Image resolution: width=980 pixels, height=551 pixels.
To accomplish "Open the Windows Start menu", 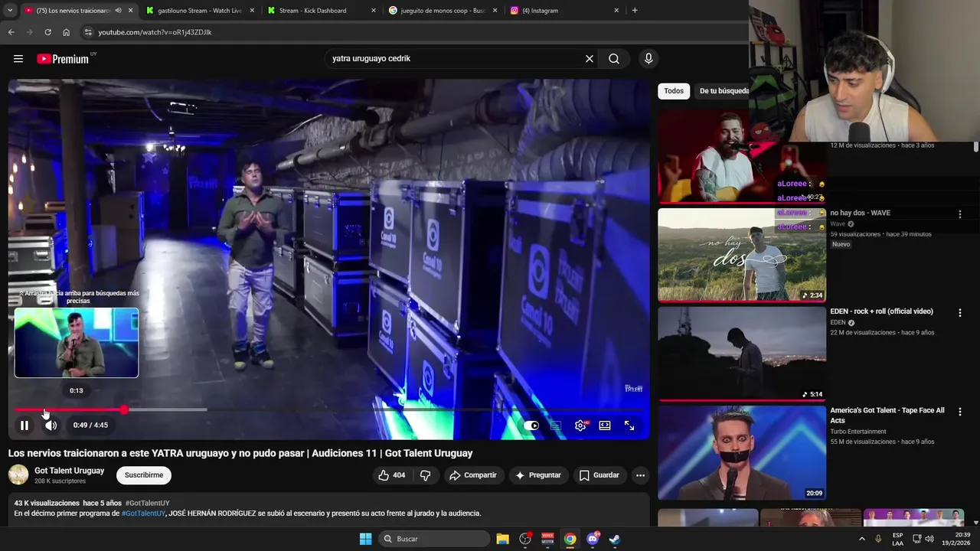I will pos(365,539).
